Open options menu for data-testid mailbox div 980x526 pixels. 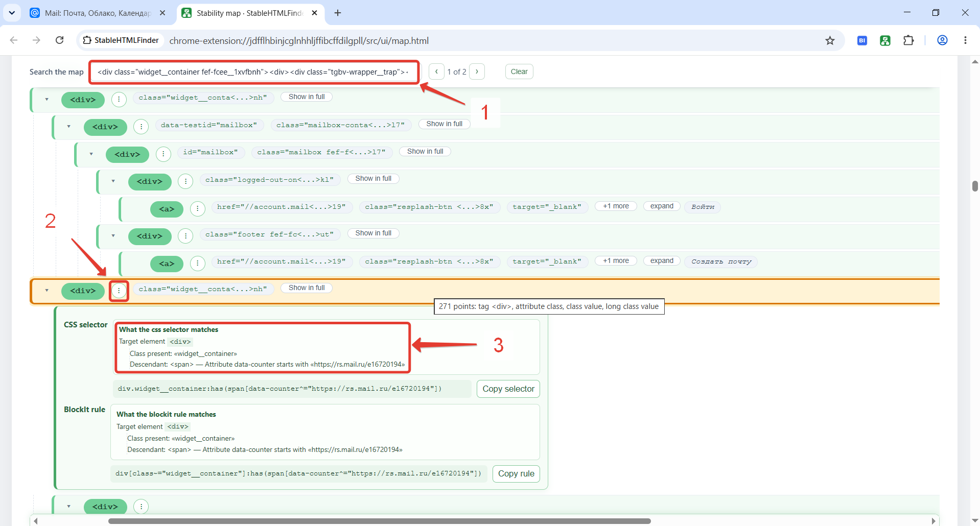point(141,127)
